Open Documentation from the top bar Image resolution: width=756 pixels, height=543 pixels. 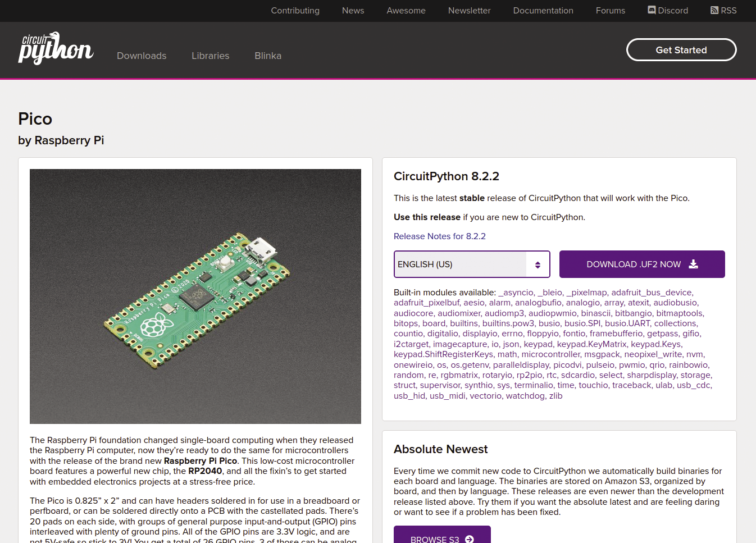pos(543,10)
